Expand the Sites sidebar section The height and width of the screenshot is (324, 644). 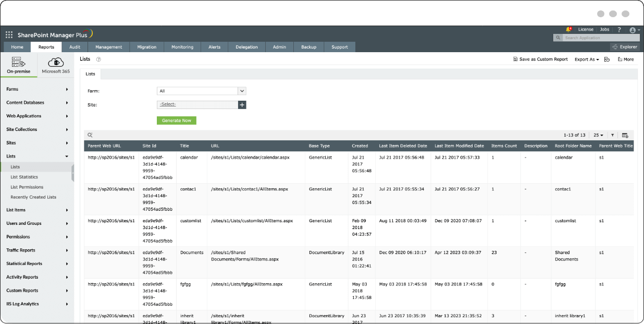point(37,143)
